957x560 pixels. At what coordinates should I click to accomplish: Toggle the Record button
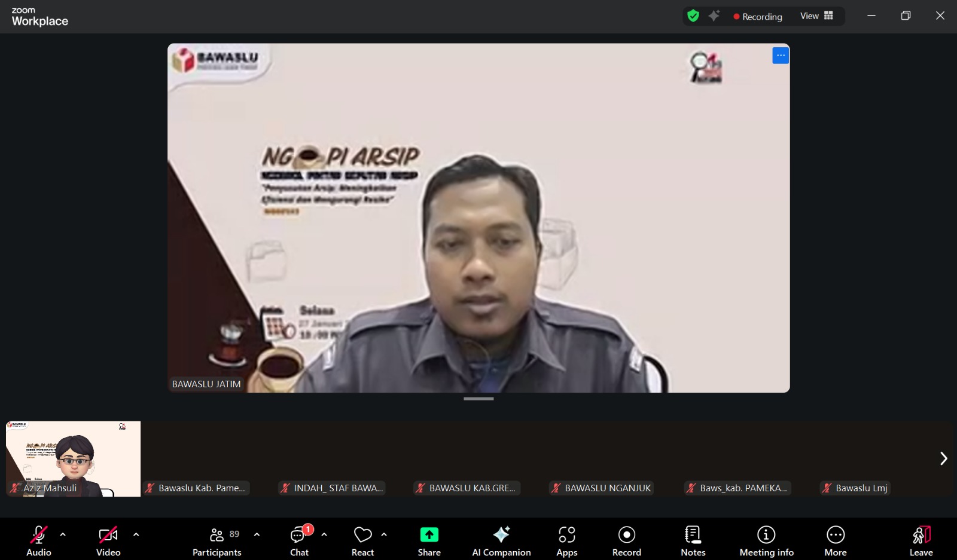pyautogui.click(x=626, y=540)
